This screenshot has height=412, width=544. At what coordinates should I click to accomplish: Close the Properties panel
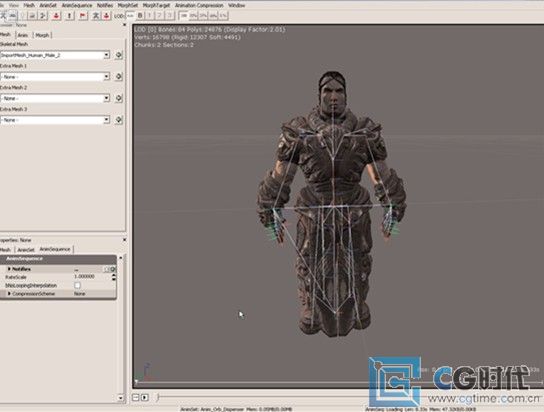point(125,240)
